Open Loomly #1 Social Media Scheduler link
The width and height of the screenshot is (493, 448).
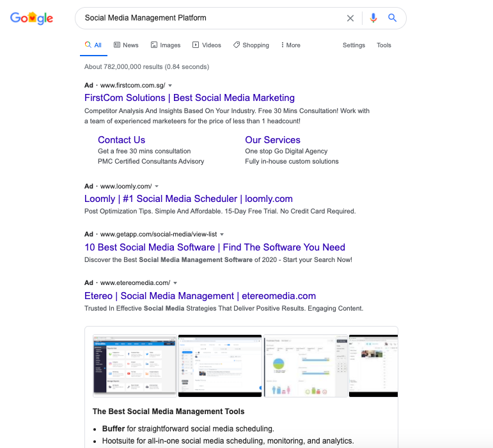click(x=189, y=199)
